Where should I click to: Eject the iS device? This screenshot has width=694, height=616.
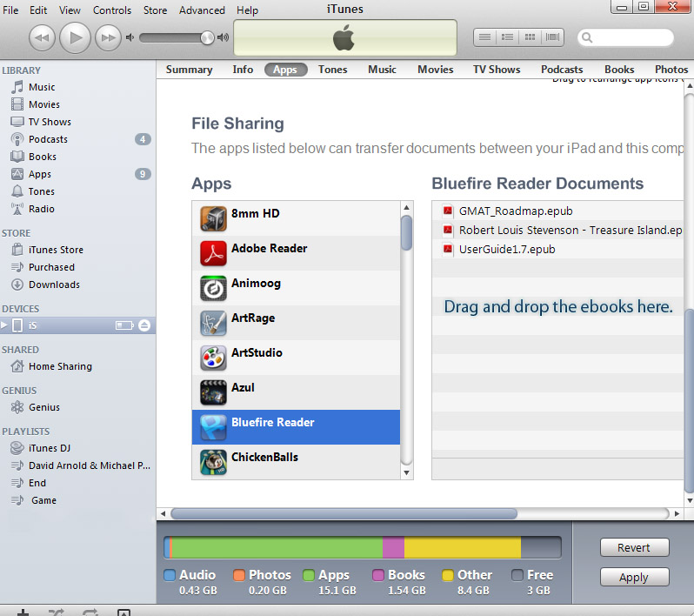pos(144,325)
